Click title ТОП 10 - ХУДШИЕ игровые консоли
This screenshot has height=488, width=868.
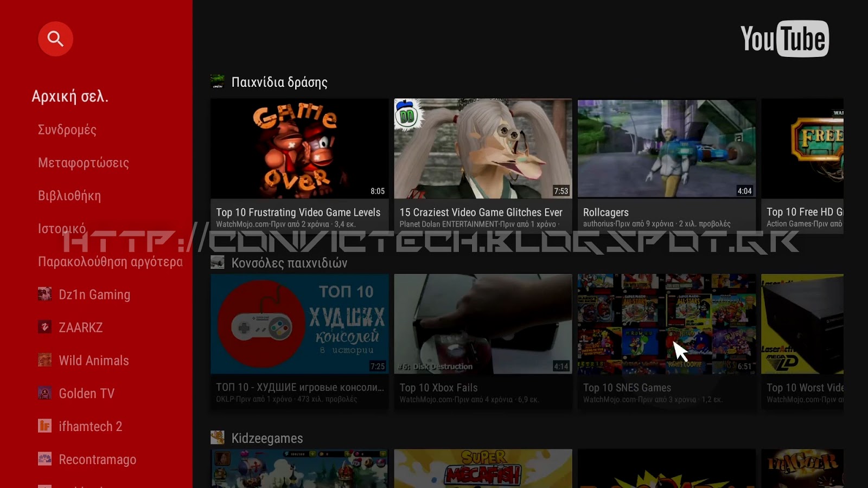pos(300,388)
